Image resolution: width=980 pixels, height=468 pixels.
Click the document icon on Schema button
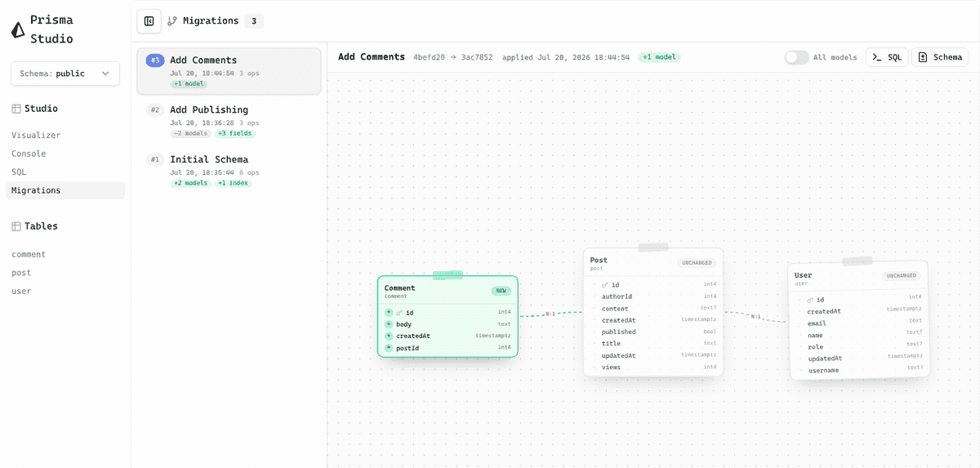click(x=923, y=57)
